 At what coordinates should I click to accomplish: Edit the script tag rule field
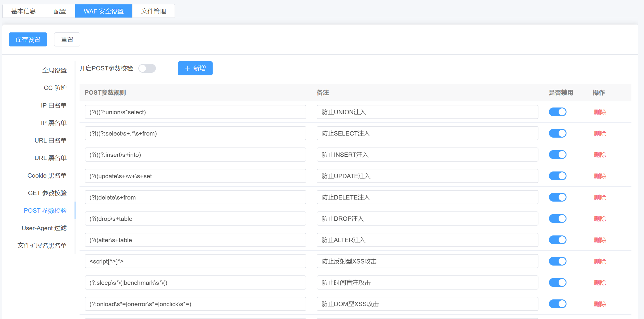pos(195,261)
